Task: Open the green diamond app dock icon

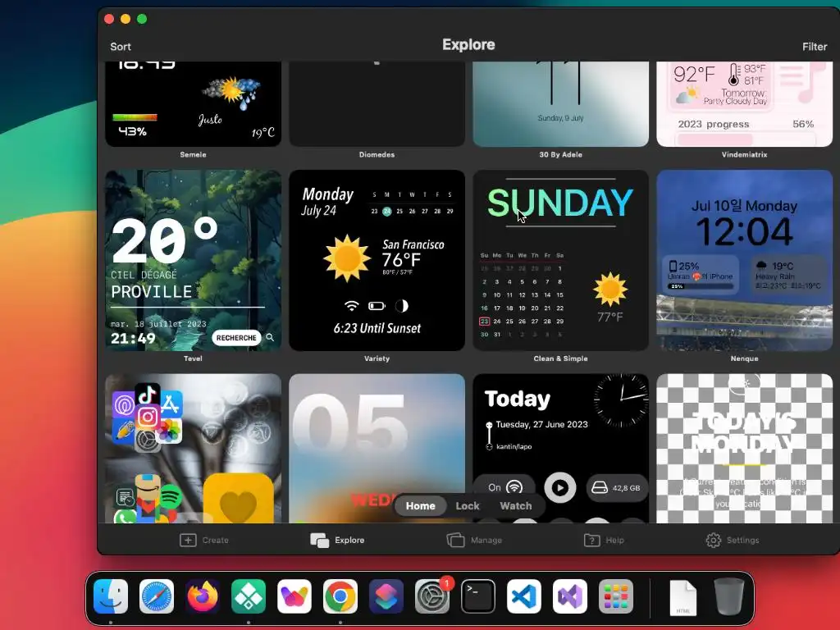Action: click(249, 596)
